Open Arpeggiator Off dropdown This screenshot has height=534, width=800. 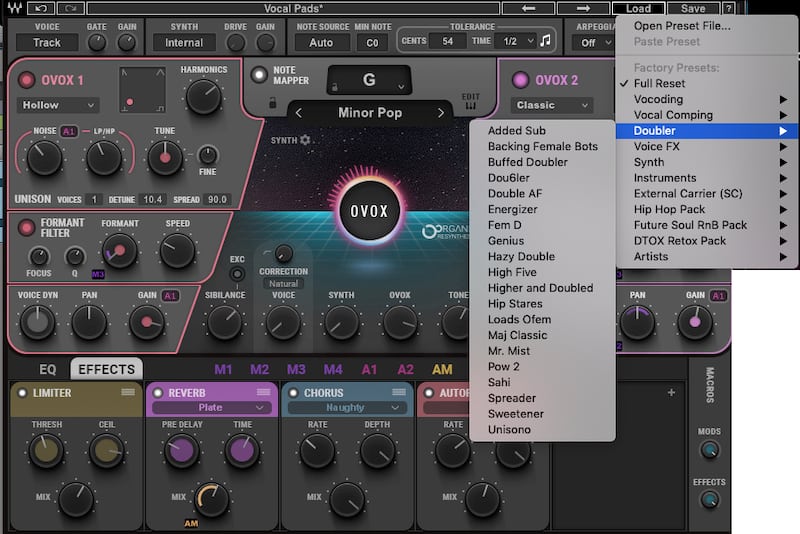[x=592, y=43]
